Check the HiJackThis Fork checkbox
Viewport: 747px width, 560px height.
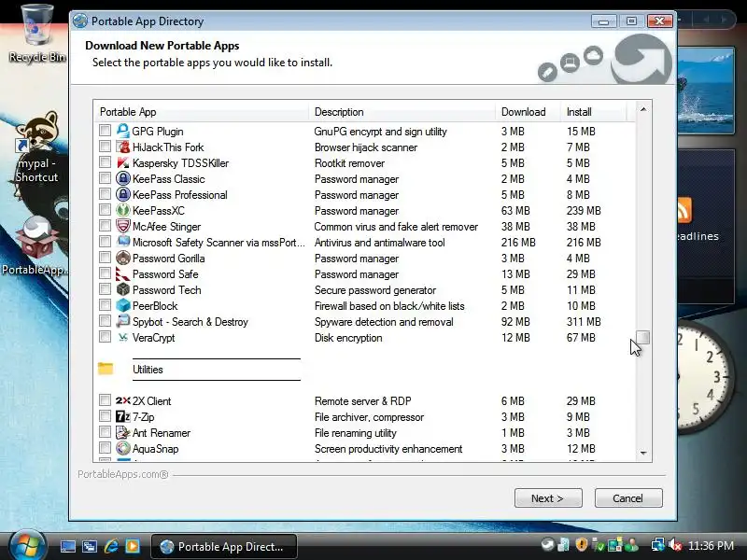105,146
